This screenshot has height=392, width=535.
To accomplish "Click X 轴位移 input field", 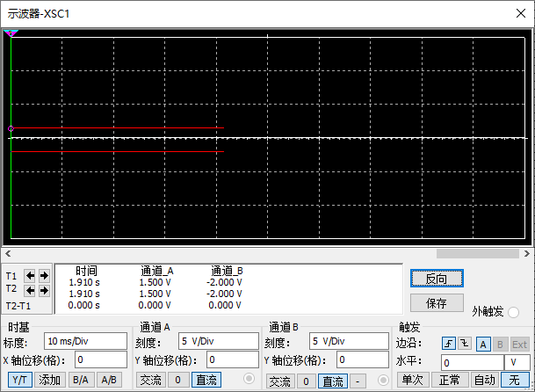I will click(101, 359).
